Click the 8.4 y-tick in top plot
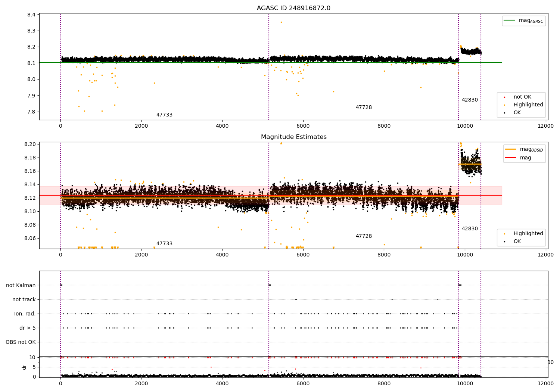The image size is (560, 392). 31,15
